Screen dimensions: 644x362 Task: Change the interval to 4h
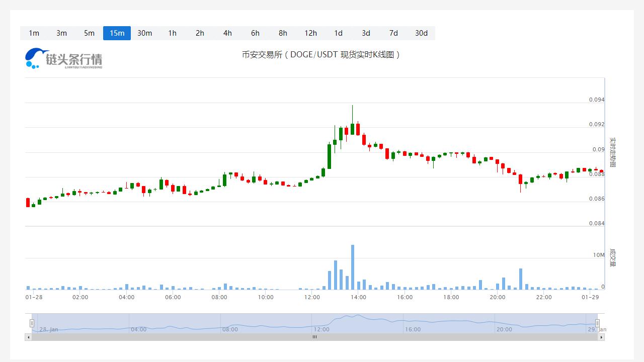coord(227,33)
